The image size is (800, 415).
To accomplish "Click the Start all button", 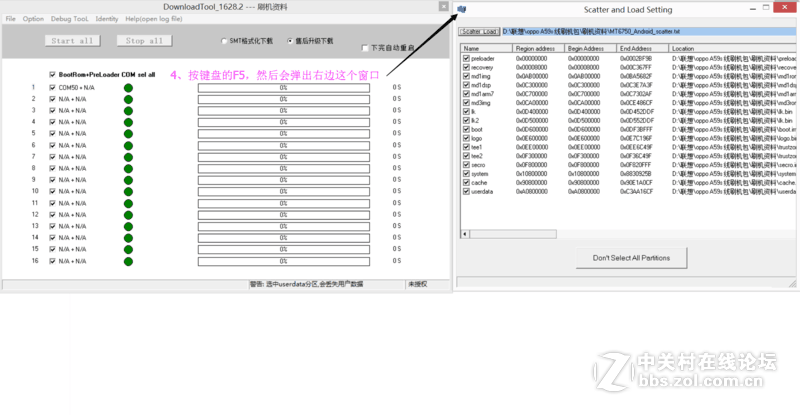I will coord(72,41).
